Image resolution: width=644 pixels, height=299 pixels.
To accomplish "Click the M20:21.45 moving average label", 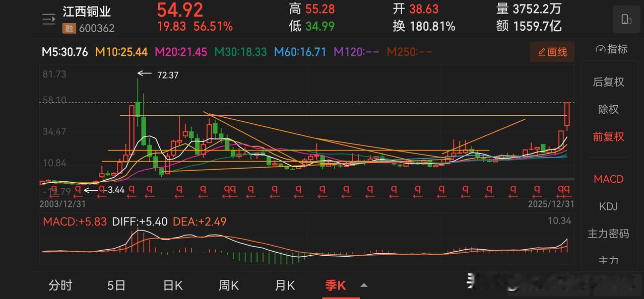I will (x=181, y=52).
